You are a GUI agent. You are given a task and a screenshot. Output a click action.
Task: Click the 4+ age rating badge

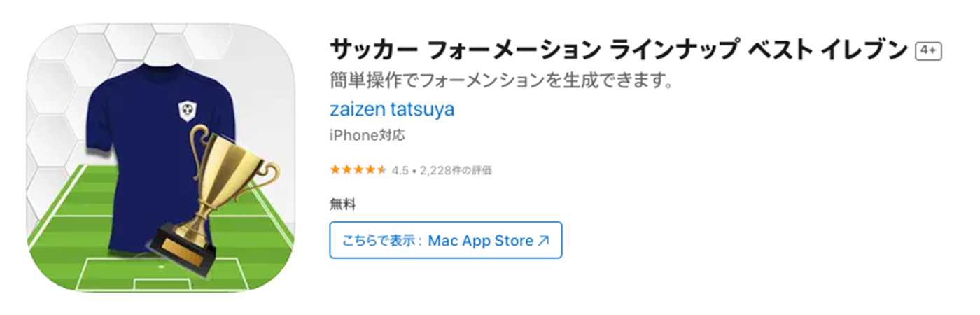[x=929, y=51]
